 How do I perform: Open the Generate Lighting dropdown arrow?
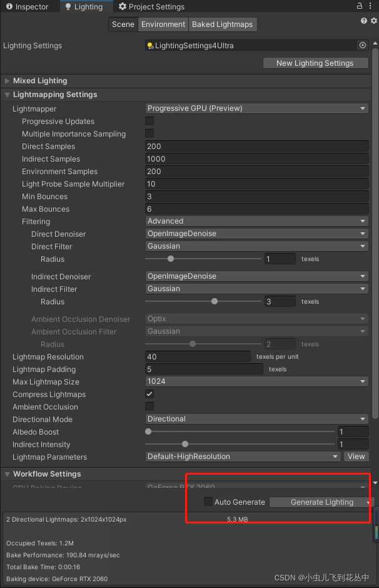pyautogui.click(x=368, y=502)
